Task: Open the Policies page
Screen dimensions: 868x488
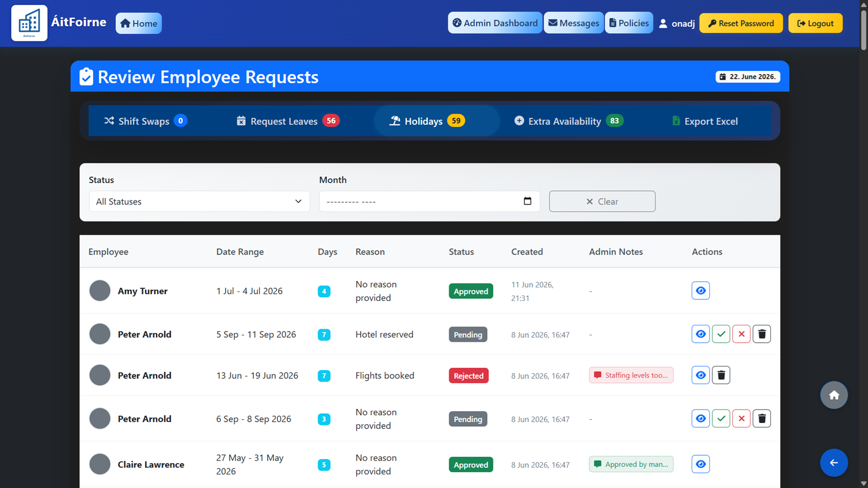Action: pyautogui.click(x=629, y=23)
